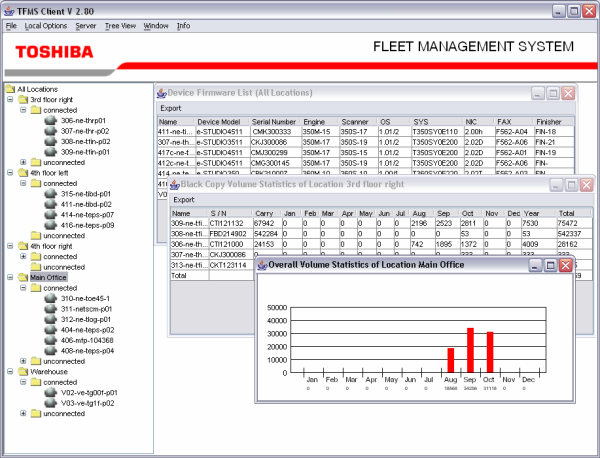Sort copy volume table by Carry column

coord(267,213)
